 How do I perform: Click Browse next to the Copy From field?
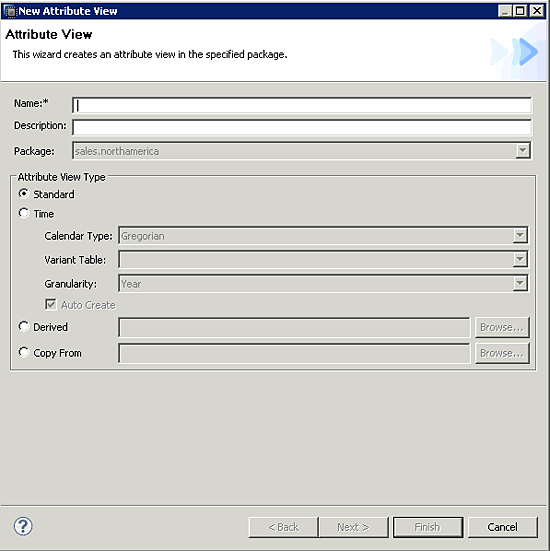coord(502,353)
